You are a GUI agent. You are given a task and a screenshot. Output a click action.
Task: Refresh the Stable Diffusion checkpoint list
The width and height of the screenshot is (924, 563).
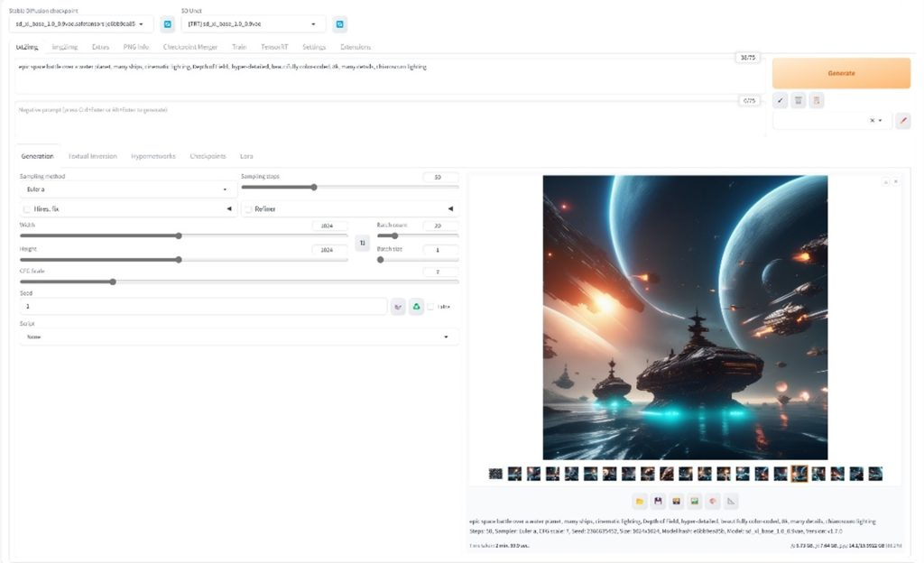pyautogui.click(x=167, y=24)
